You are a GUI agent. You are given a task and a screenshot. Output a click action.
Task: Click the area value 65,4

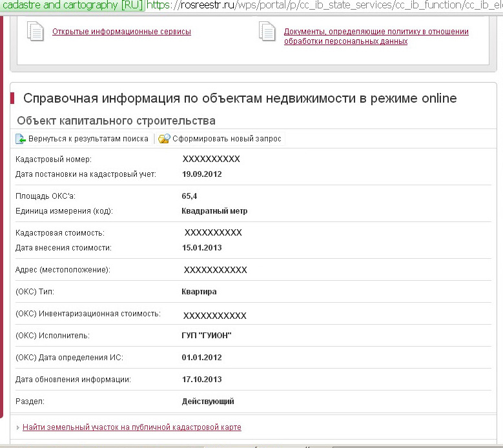click(x=189, y=196)
